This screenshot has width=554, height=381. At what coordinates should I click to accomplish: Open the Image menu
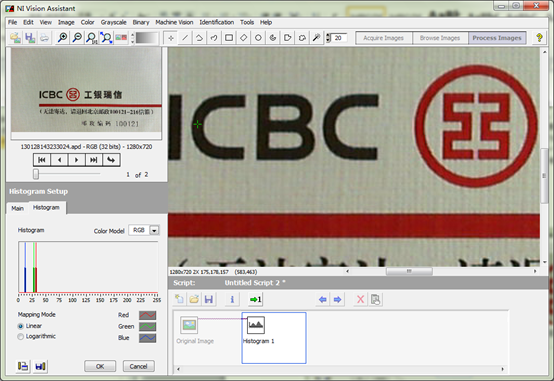[x=66, y=22]
